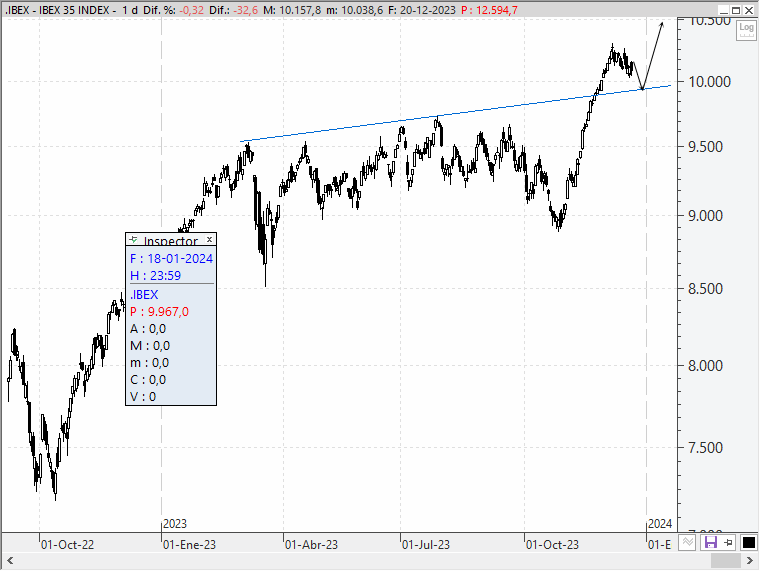Click the 9.500 price axis label
760x571 pixels.
coord(706,146)
